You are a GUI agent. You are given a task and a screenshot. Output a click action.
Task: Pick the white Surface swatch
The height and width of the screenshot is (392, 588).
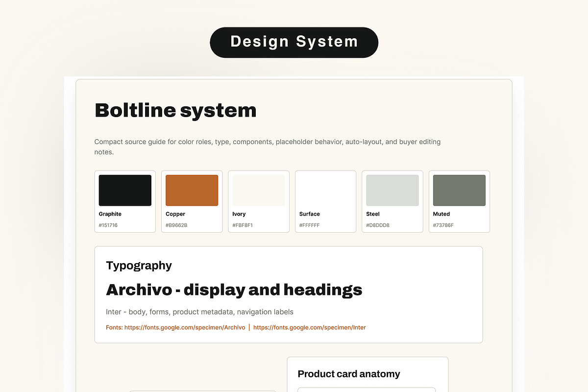coord(325,190)
